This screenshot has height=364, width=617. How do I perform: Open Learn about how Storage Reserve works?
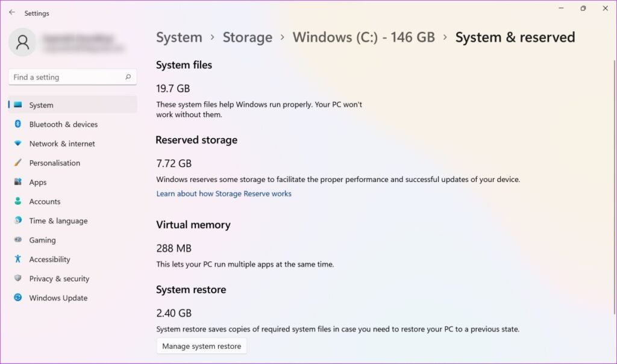pyautogui.click(x=224, y=193)
